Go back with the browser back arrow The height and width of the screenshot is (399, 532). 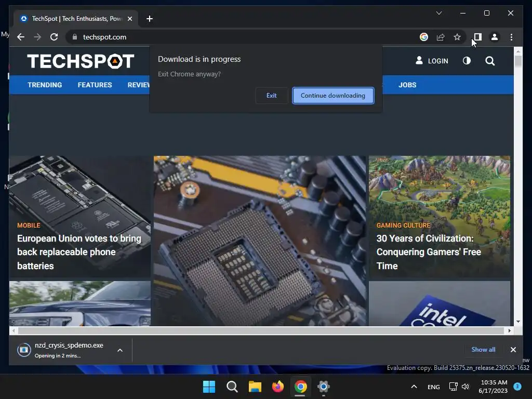(21, 37)
